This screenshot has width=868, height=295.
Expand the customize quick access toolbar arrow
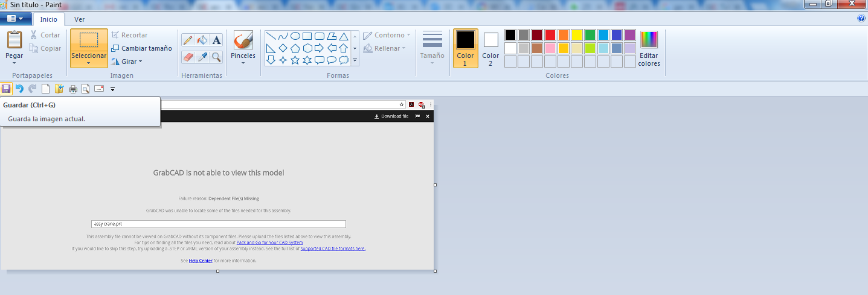pos(112,89)
